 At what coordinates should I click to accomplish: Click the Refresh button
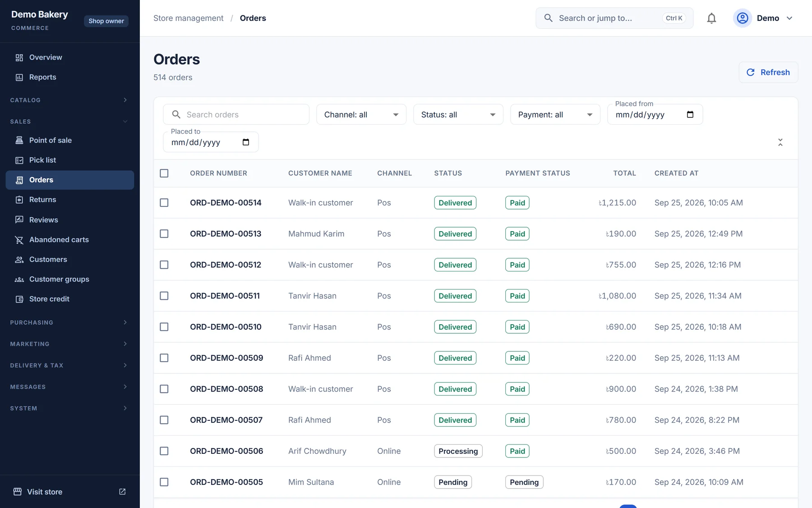[768, 72]
